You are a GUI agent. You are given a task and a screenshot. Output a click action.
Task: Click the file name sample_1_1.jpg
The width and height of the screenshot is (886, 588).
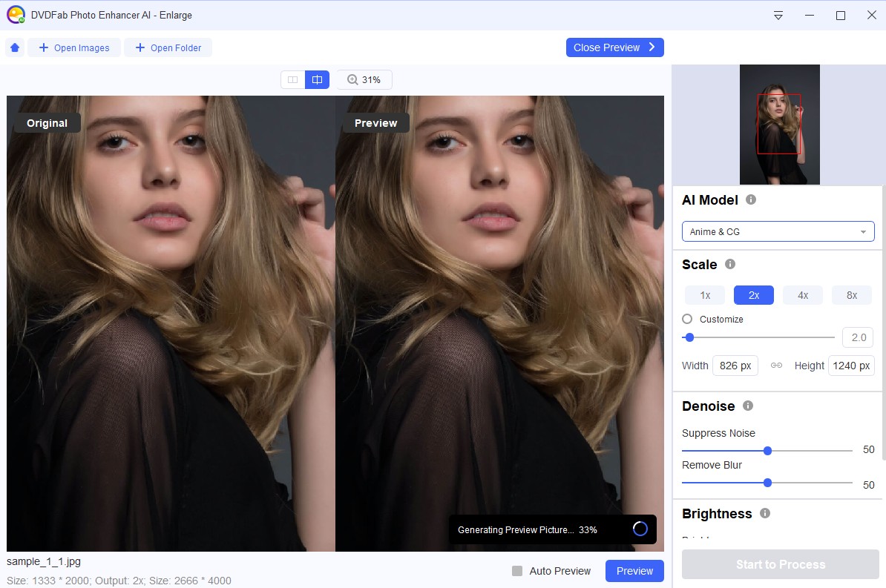coord(44,561)
